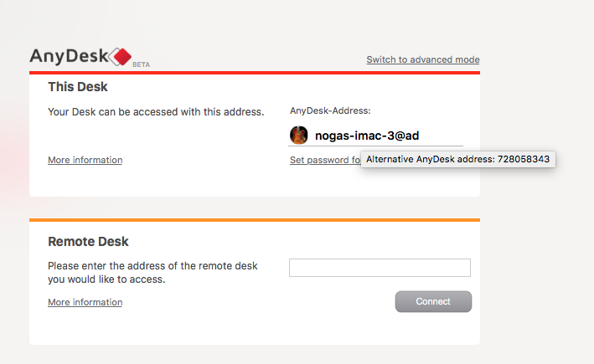Click the red bar above This Desk

point(255,73)
